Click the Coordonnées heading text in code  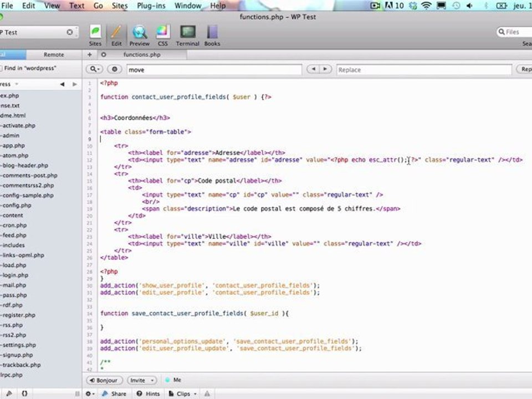pos(133,118)
